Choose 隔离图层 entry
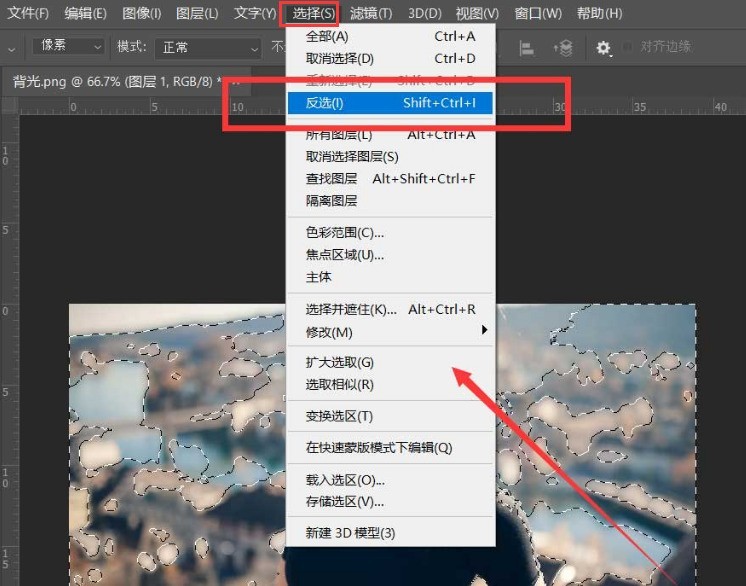 (x=390, y=201)
